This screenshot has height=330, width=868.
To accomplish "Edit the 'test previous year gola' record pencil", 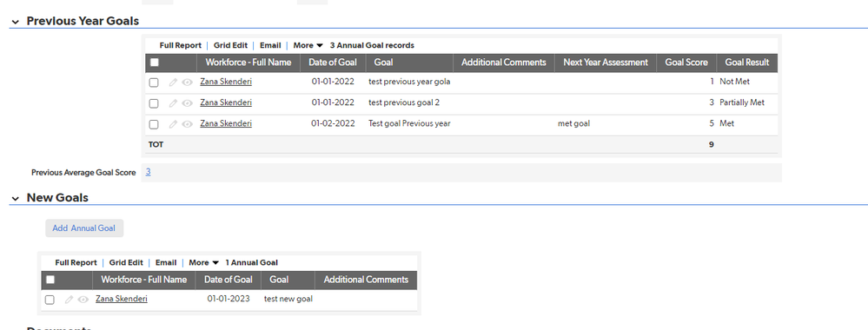I will point(173,82).
